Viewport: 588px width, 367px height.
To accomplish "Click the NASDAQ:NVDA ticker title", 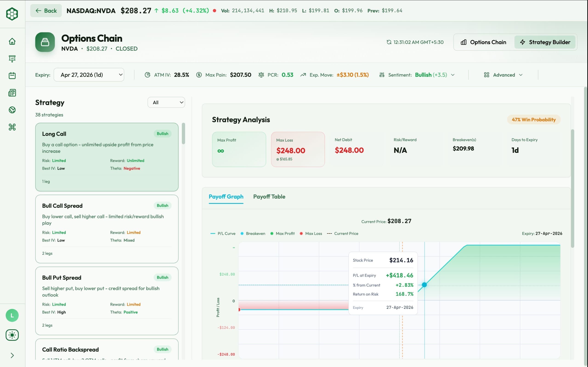I will 91,11.
